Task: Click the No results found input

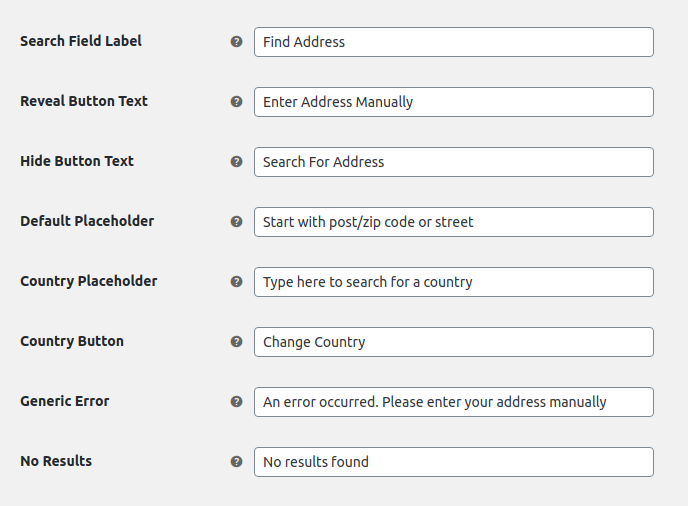Action: [454, 462]
